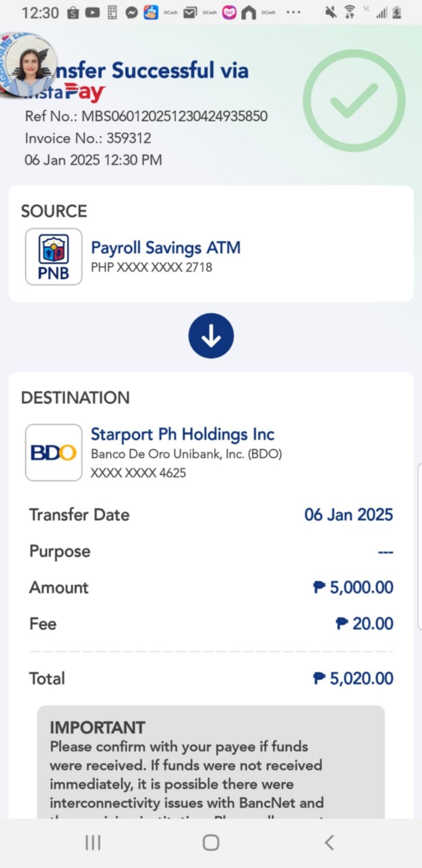This screenshot has width=422, height=868.
Task: Tap the blue down arrow circle
Action: click(x=211, y=336)
